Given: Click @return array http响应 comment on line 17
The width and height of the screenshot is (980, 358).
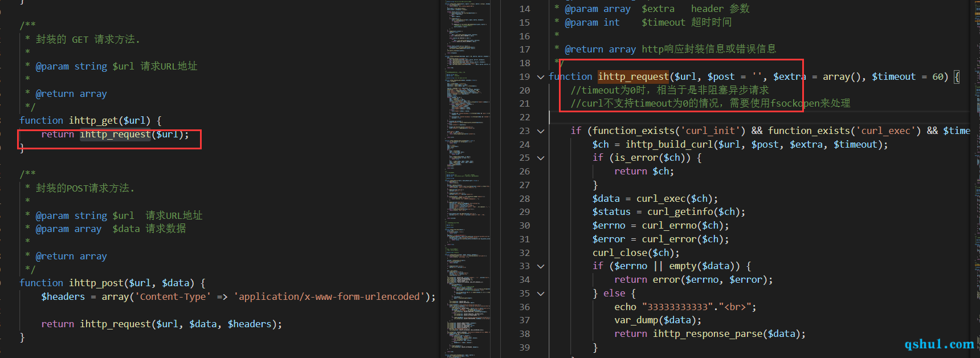Looking at the screenshot, I should [670, 50].
